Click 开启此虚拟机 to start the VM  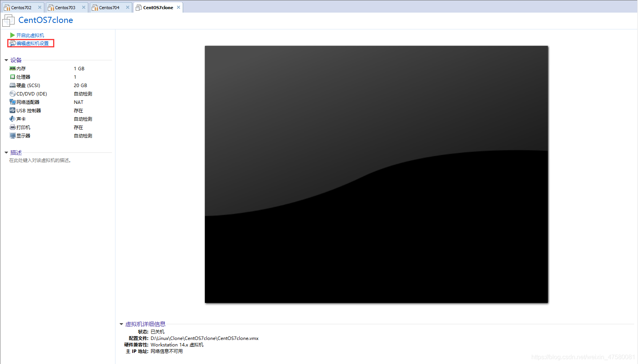[x=30, y=35]
